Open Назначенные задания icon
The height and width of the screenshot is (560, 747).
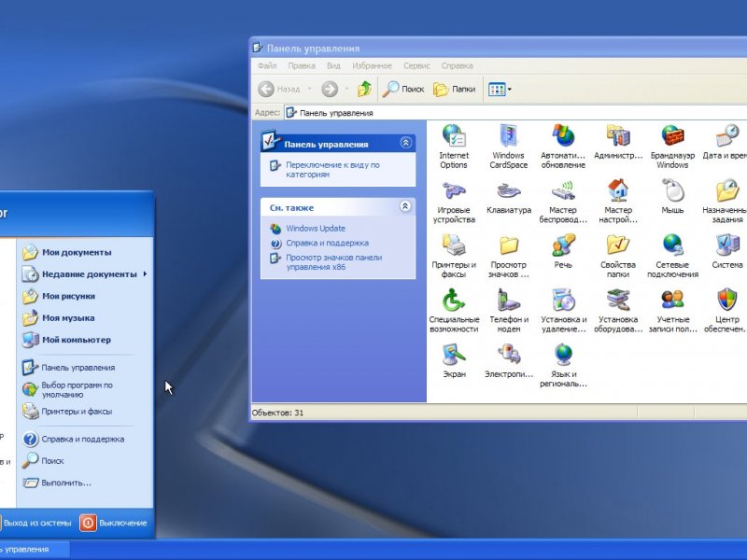(726, 201)
